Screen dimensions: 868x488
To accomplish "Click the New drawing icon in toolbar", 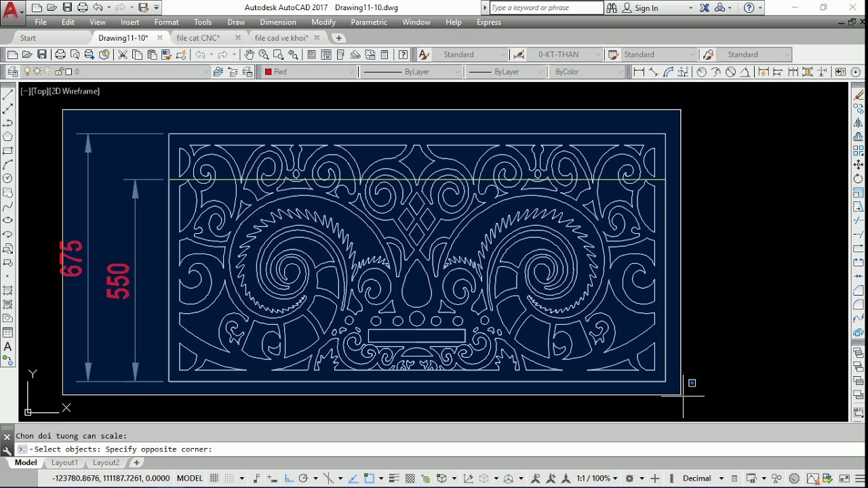I will [x=12, y=55].
